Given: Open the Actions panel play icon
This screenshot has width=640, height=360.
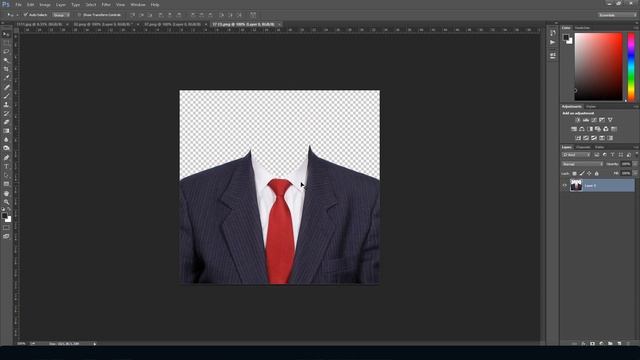Looking at the screenshot, I should click(x=553, y=42).
